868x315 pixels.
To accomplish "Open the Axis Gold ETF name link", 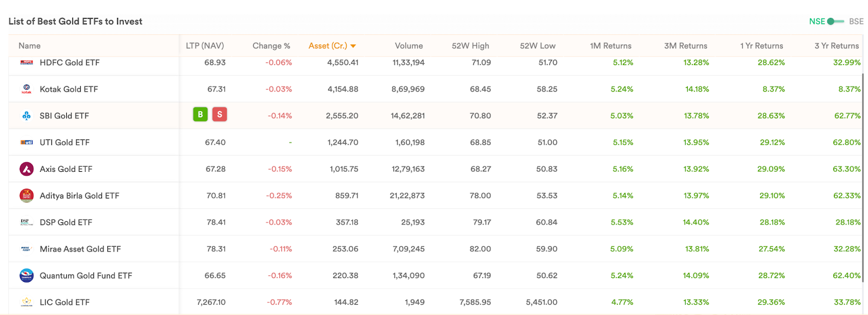I will coord(66,169).
